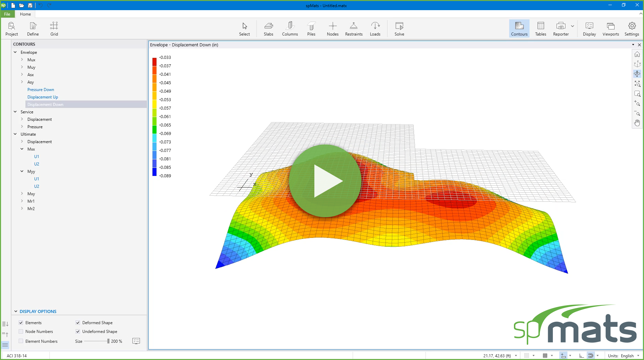Enable Node Numbers display option

[21, 332]
